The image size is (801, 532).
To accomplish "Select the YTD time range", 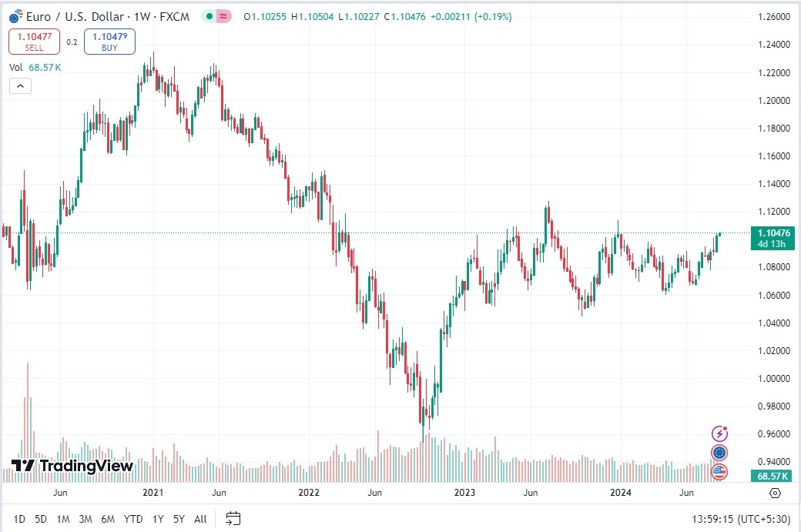I will coord(133,519).
